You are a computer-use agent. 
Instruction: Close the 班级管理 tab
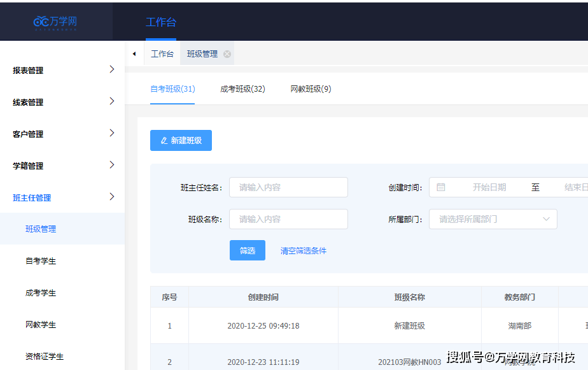[x=227, y=54]
